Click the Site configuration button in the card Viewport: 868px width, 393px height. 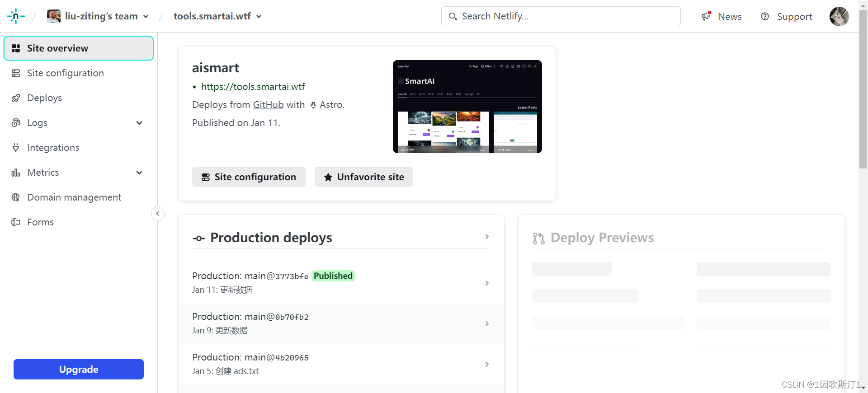(x=249, y=177)
